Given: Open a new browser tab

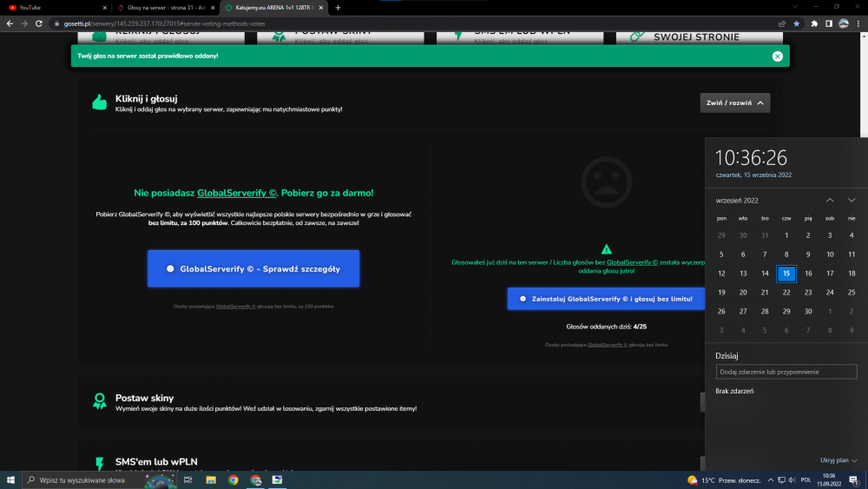Looking at the screenshot, I should 339,8.
